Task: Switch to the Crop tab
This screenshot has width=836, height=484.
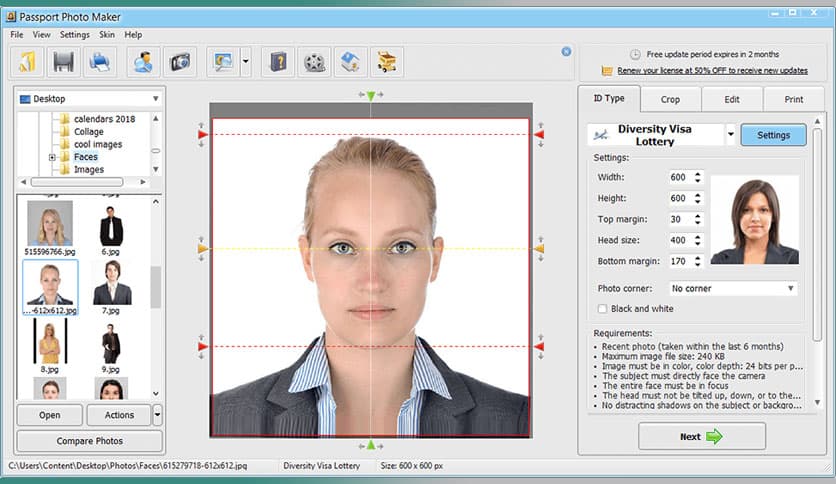Action: tap(670, 99)
